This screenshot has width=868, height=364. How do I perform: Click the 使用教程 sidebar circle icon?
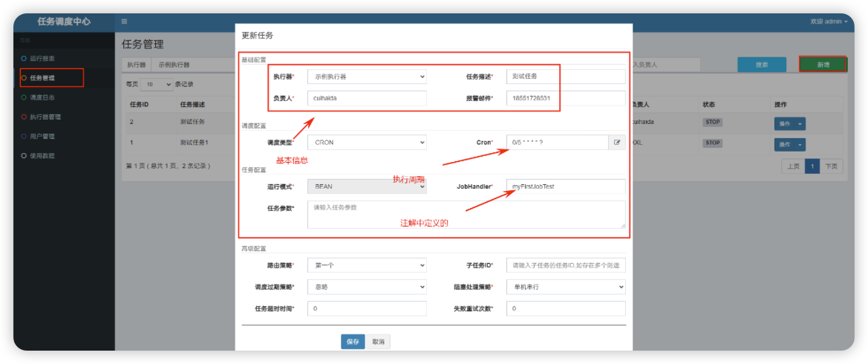pyautogui.click(x=23, y=156)
